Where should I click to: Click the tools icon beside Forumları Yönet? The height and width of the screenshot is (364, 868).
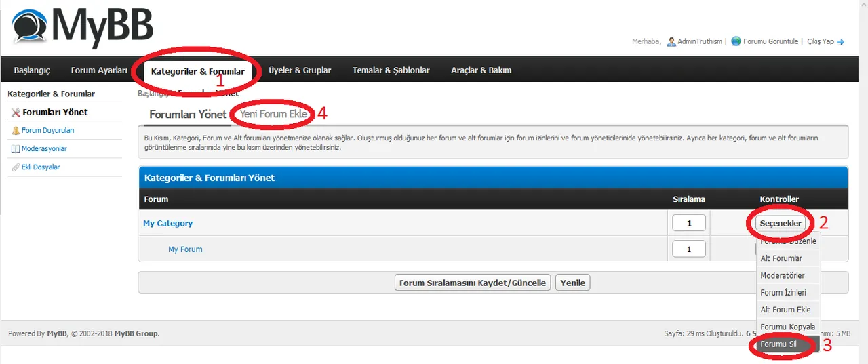(x=16, y=113)
